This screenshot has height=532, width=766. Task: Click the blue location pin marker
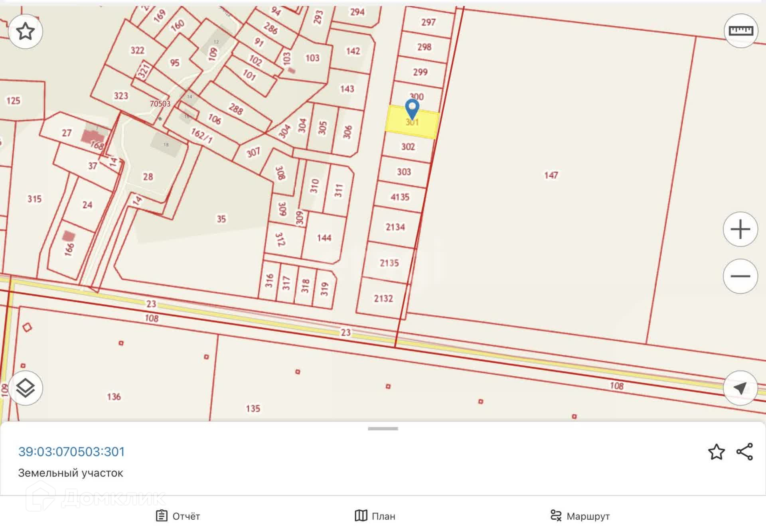(412, 108)
